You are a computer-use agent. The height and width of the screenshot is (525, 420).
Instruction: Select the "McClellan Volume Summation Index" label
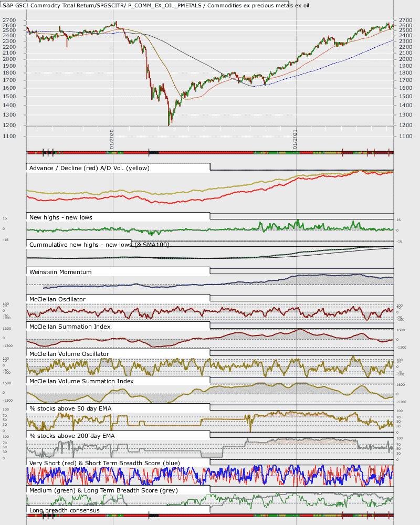coord(81,381)
